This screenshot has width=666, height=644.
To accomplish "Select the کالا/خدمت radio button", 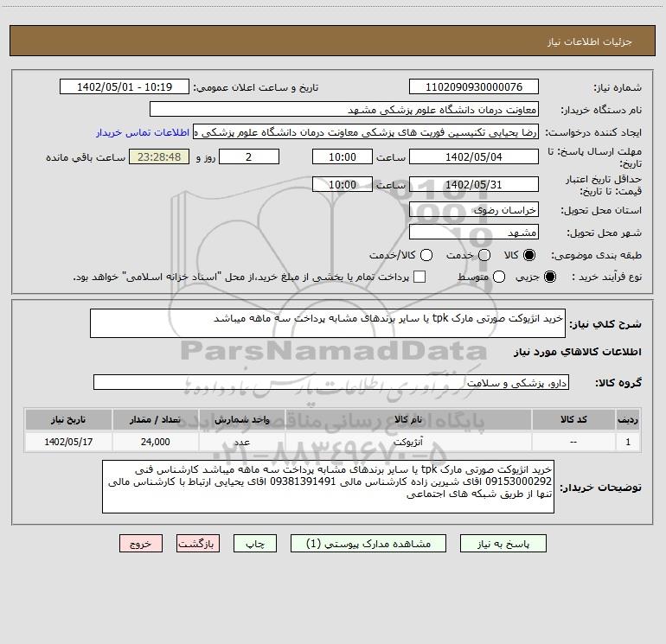I will (426, 255).
